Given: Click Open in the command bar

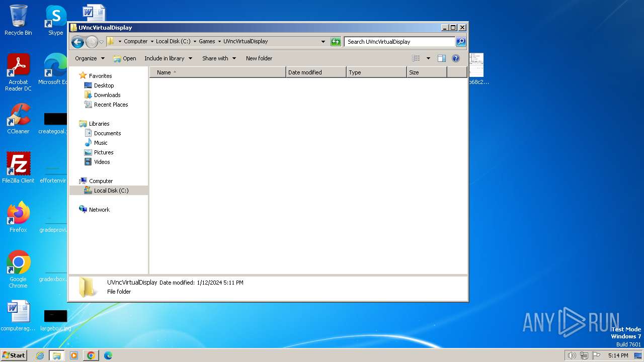Looking at the screenshot, I should click(125, 58).
